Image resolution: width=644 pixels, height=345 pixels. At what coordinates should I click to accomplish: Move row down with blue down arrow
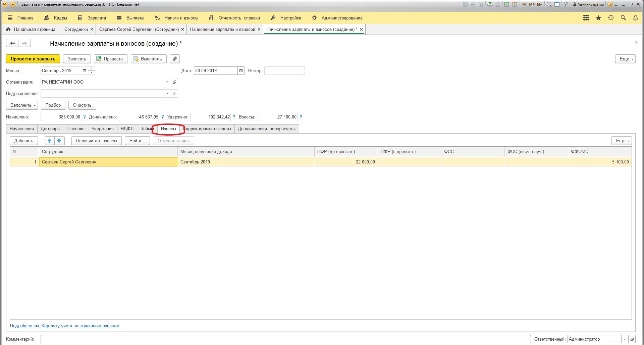point(59,141)
